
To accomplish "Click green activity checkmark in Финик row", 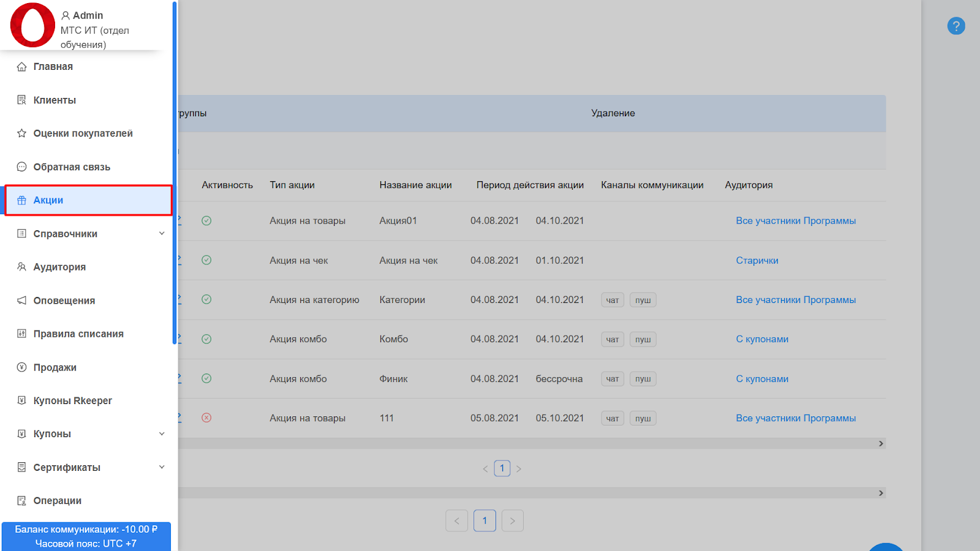I will tap(206, 378).
